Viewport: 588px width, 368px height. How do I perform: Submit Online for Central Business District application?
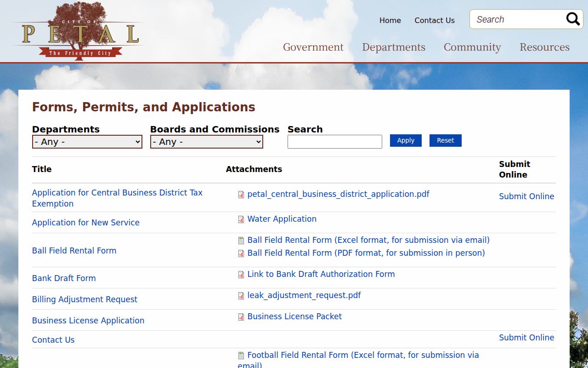526,196
